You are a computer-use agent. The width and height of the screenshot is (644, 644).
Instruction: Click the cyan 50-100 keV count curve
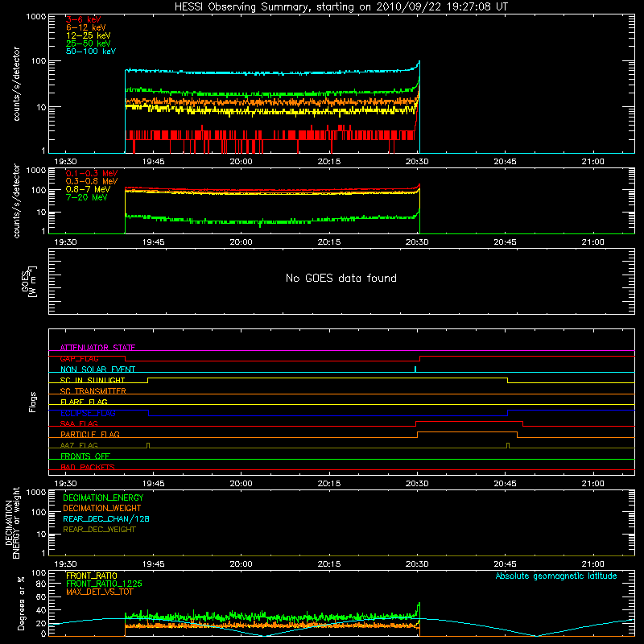[272, 72]
